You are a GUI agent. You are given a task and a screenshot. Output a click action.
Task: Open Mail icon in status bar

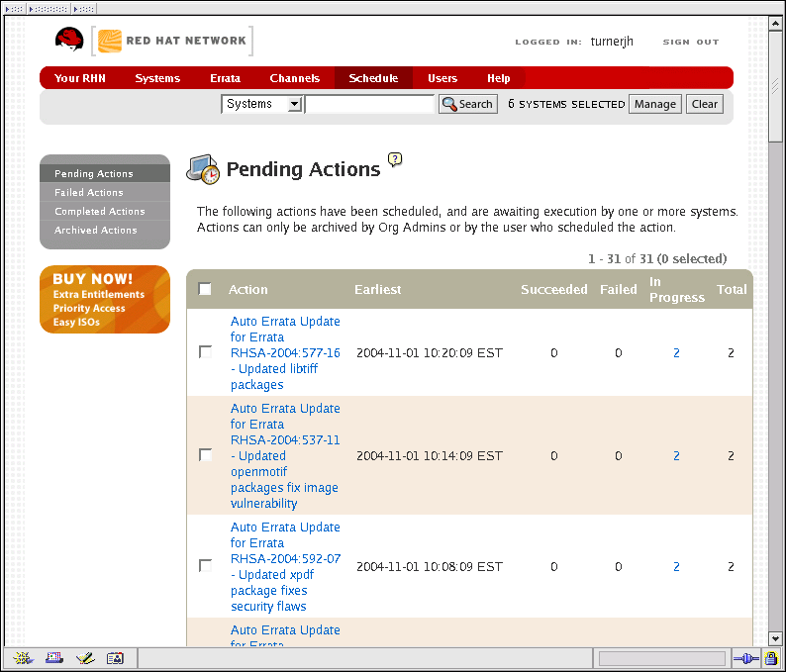coord(53,658)
